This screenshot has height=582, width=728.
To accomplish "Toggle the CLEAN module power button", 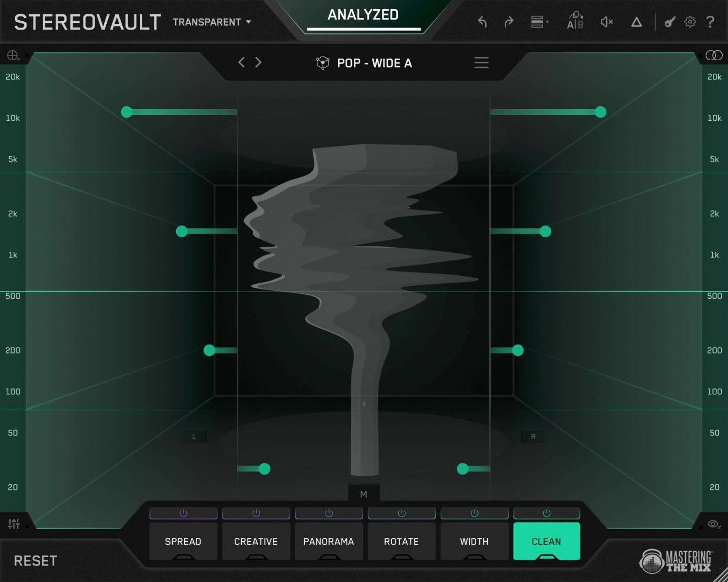I will (x=546, y=513).
